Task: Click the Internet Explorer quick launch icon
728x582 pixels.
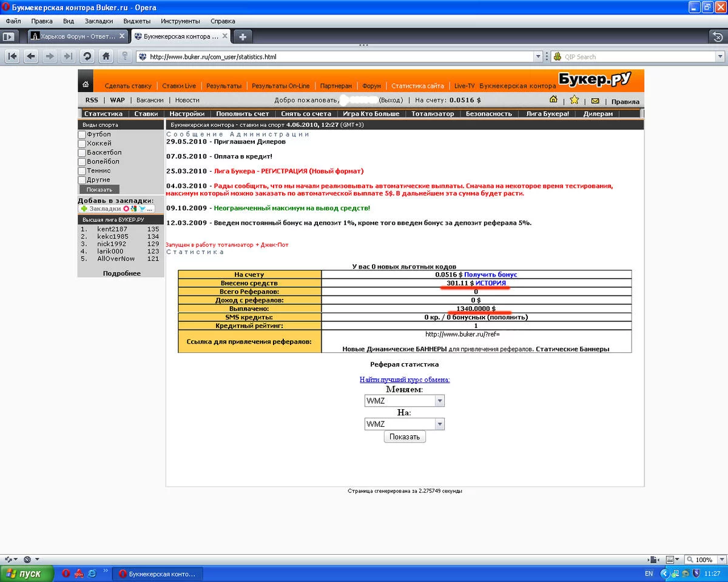Action: [x=92, y=573]
